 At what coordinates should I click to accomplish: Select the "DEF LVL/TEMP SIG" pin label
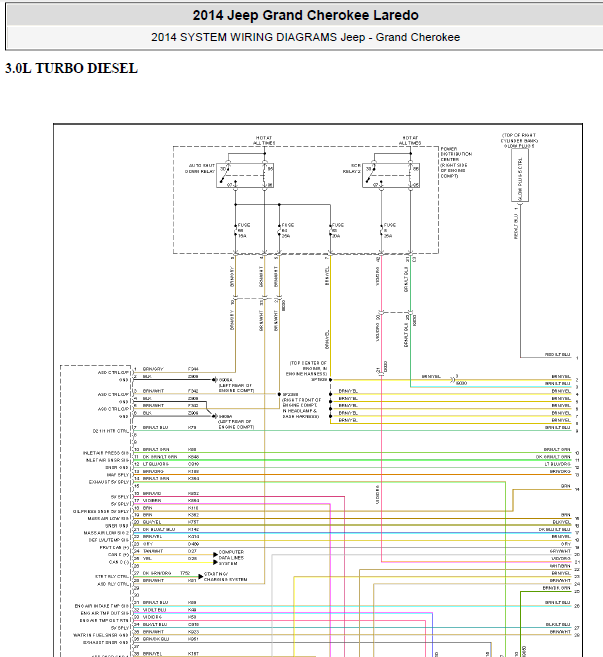[109, 540]
